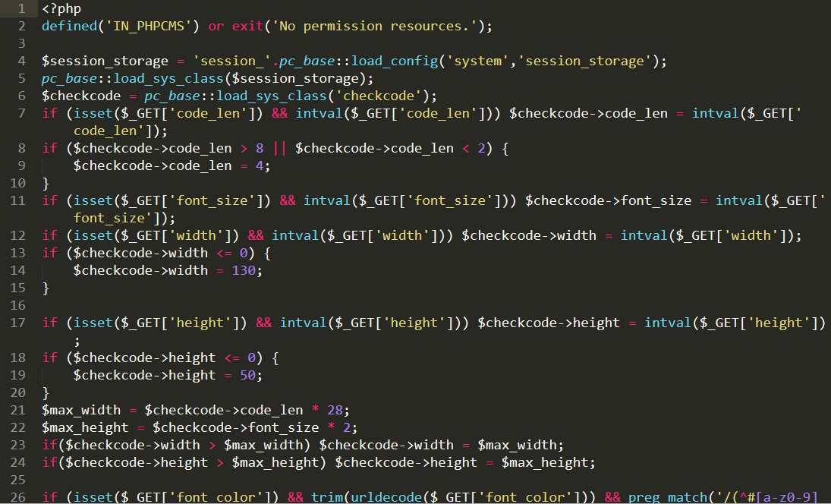Click line number 7 in the gutter
Image resolution: width=831 pixels, height=504 pixels.
[x=22, y=113]
